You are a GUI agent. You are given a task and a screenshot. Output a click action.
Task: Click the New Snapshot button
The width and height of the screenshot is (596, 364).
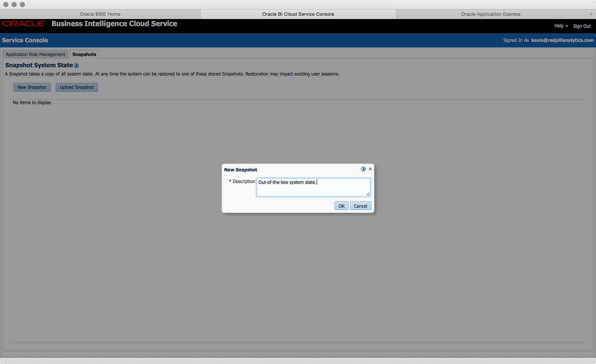[32, 87]
